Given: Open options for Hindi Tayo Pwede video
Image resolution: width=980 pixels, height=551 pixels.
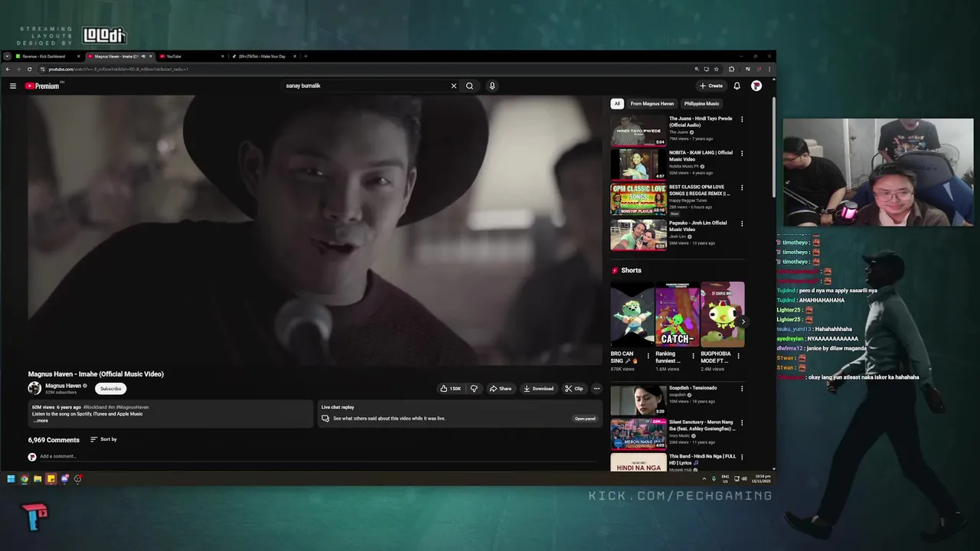Looking at the screenshot, I should tap(741, 119).
